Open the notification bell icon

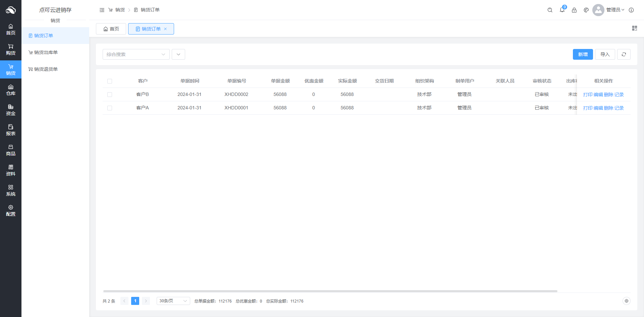tap(562, 10)
